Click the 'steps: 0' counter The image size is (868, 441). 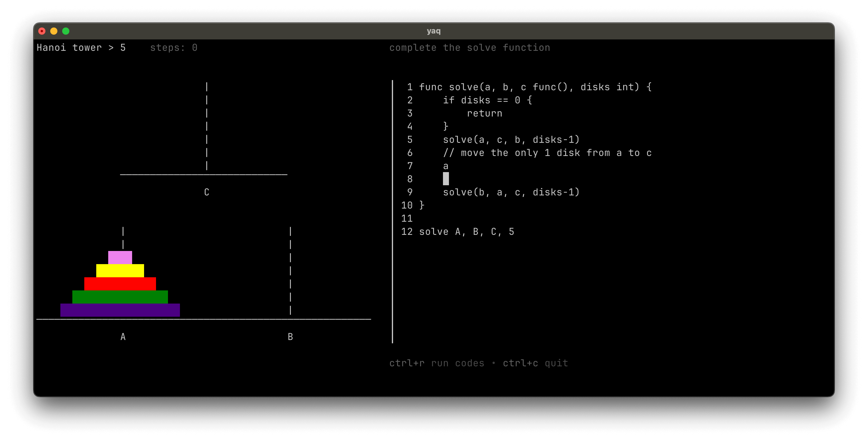(174, 48)
